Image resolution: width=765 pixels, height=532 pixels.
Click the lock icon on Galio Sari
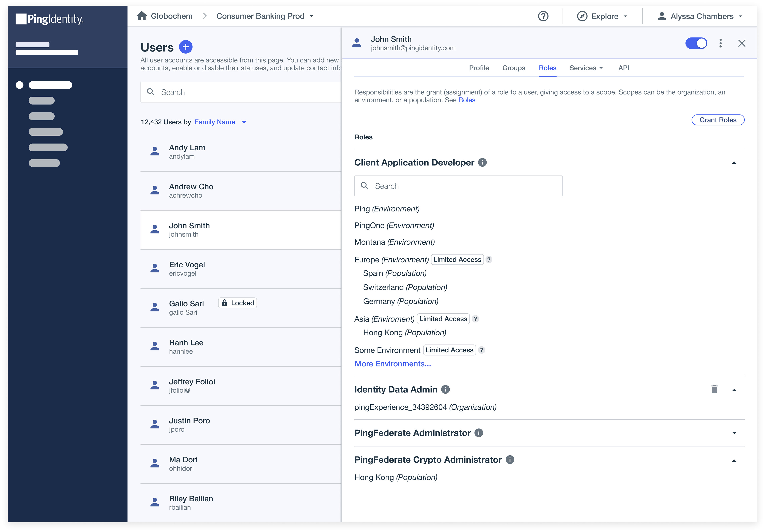(225, 303)
